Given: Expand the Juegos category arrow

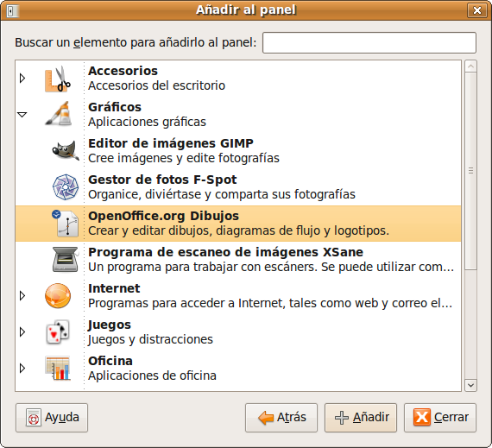Looking at the screenshot, I should 22,331.
